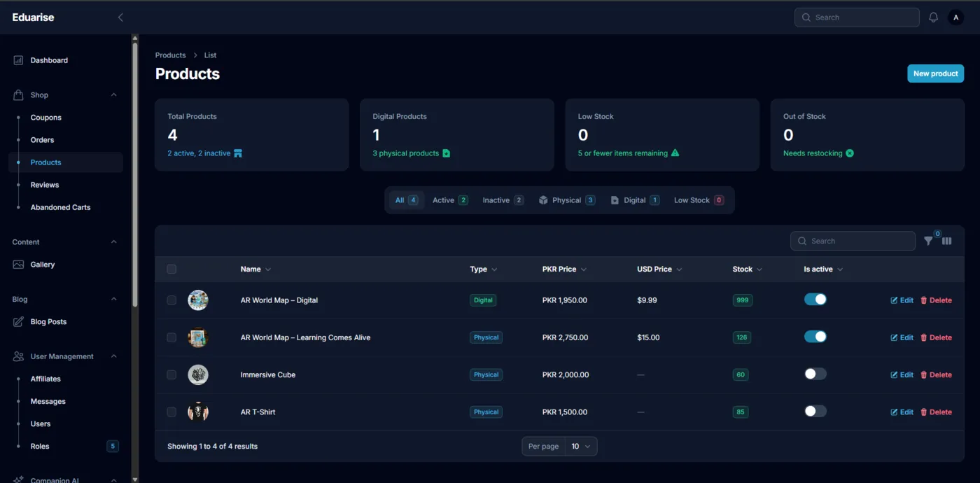Open the table filter funnel icon
The image size is (980, 483).
pyautogui.click(x=928, y=241)
